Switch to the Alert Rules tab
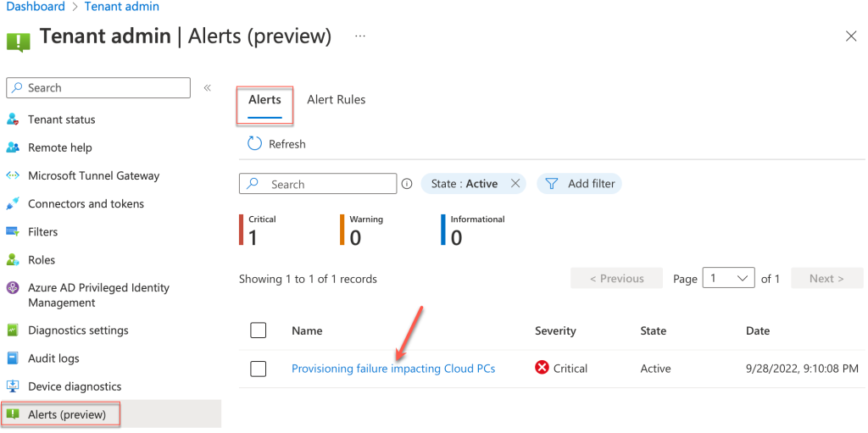Screen dimensions: 868x433 (x=336, y=100)
